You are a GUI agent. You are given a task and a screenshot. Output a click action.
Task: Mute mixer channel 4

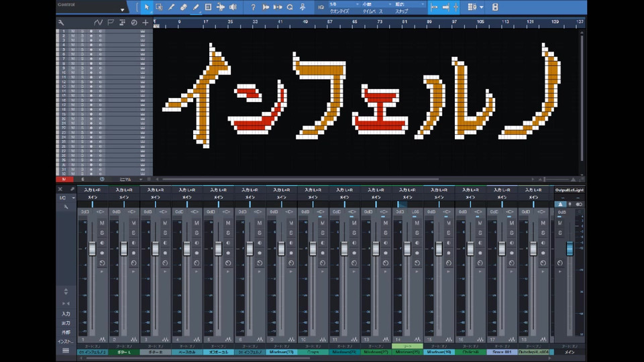coord(197,223)
